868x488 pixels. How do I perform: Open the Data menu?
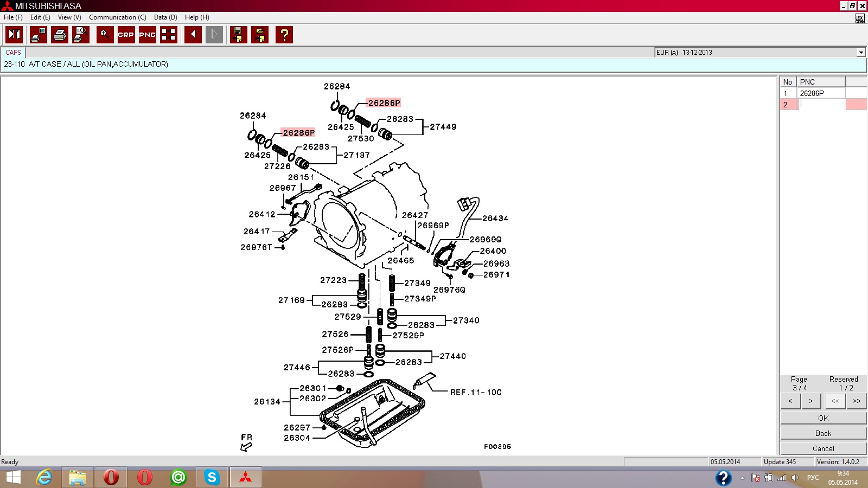165,17
